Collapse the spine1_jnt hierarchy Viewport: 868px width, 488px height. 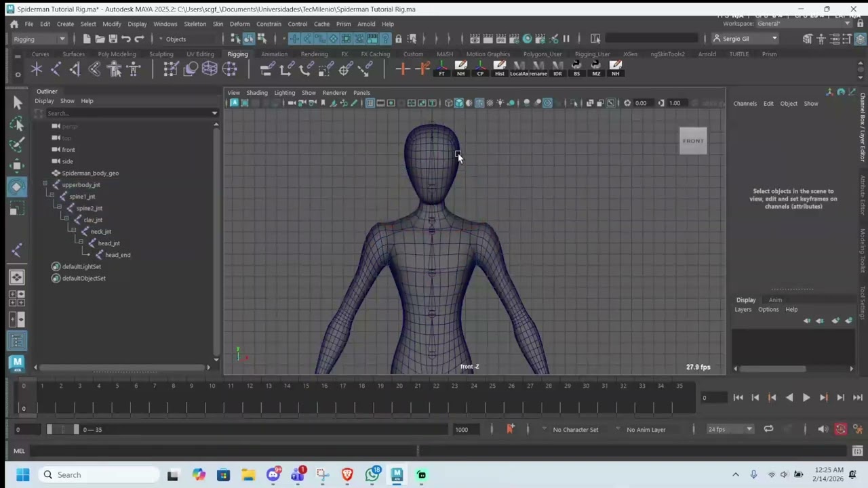[52, 196]
